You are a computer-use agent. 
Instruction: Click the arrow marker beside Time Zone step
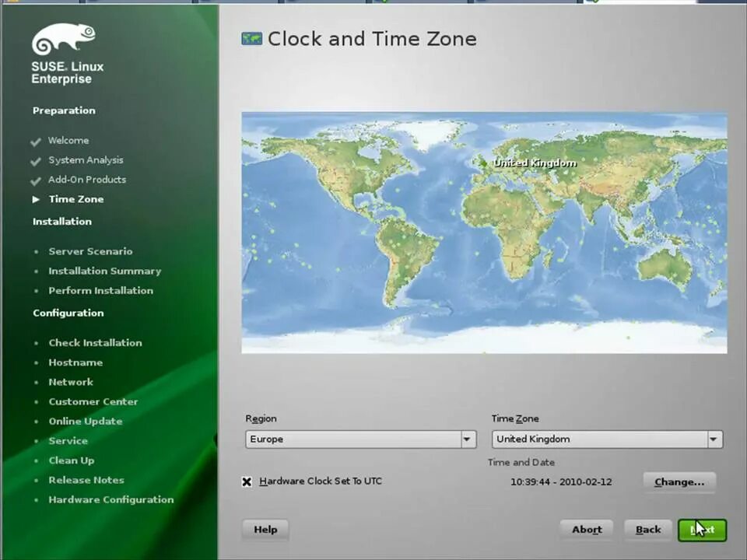(36, 200)
